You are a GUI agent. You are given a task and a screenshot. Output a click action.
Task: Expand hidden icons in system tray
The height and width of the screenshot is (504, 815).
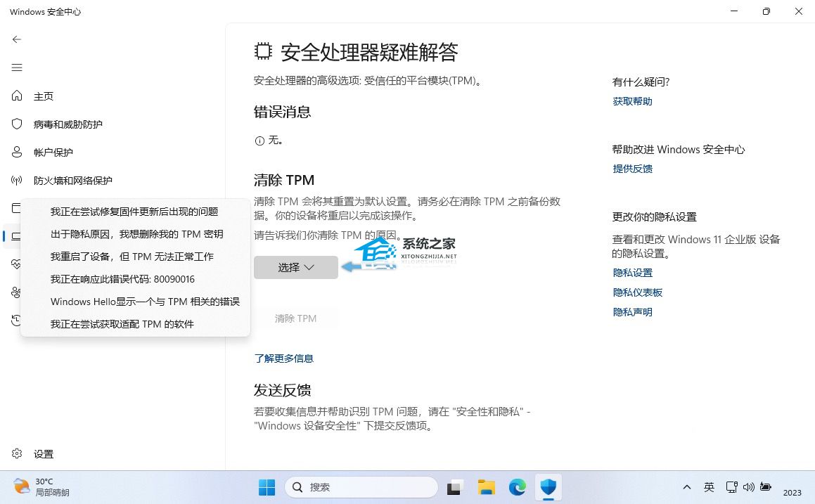coord(687,486)
